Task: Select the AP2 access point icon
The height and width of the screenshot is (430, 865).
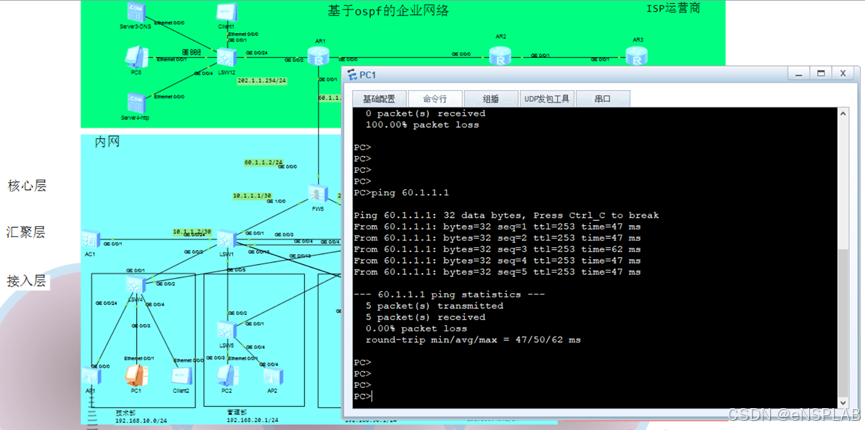Action: (x=272, y=376)
